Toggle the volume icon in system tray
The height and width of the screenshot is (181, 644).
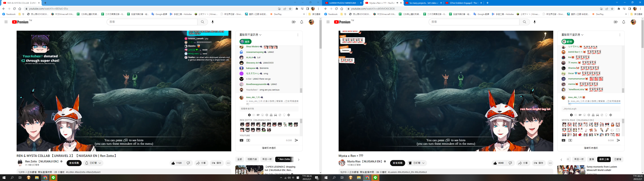tap(289, 178)
